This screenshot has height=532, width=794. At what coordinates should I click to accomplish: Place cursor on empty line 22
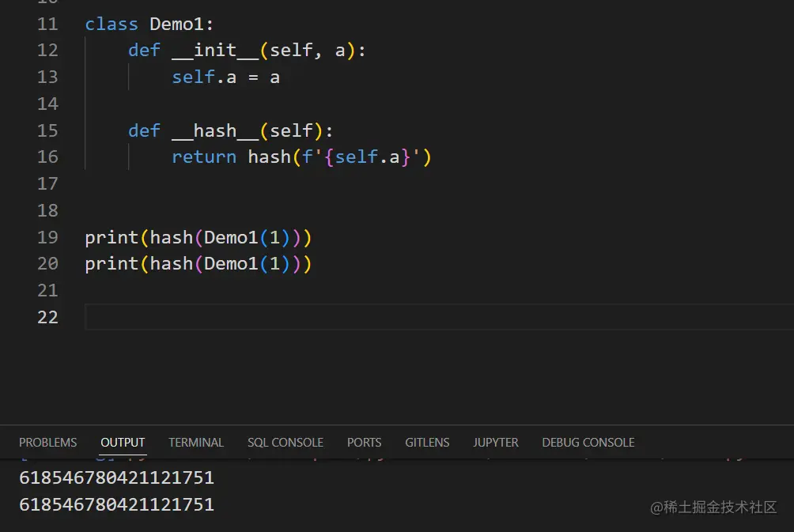439,317
